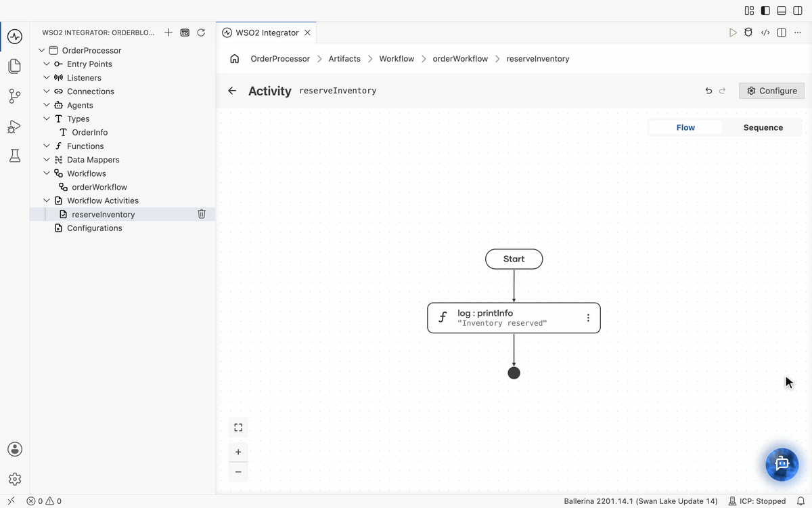Screen dimensions: 812x508
Task: Collapse the Entry Points section
Action: pyautogui.click(x=47, y=64)
